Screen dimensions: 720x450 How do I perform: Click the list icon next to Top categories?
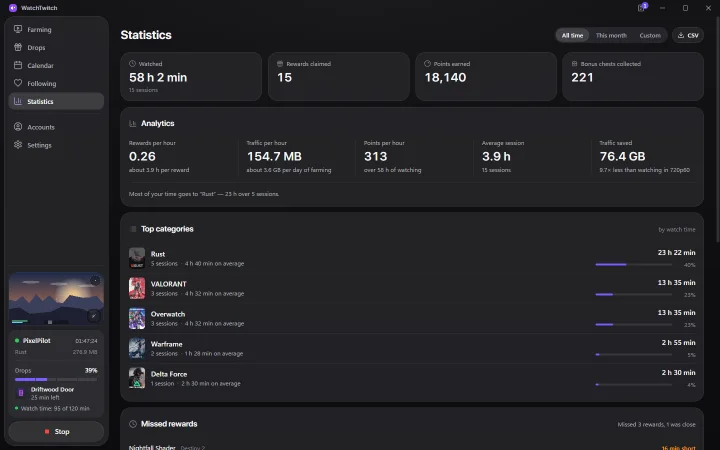coord(133,229)
